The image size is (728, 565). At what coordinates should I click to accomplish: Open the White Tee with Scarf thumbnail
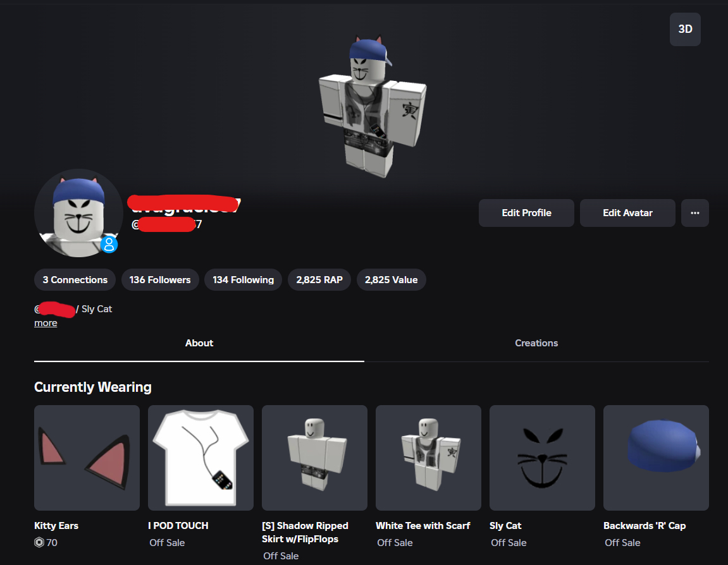pos(428,458)
